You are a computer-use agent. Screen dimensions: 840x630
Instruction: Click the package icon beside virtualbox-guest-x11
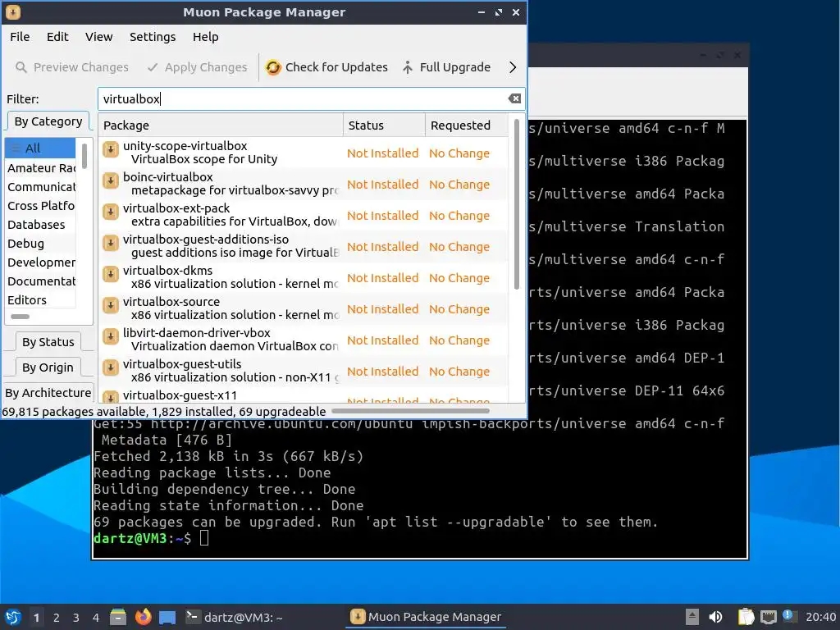click(111, 397)
